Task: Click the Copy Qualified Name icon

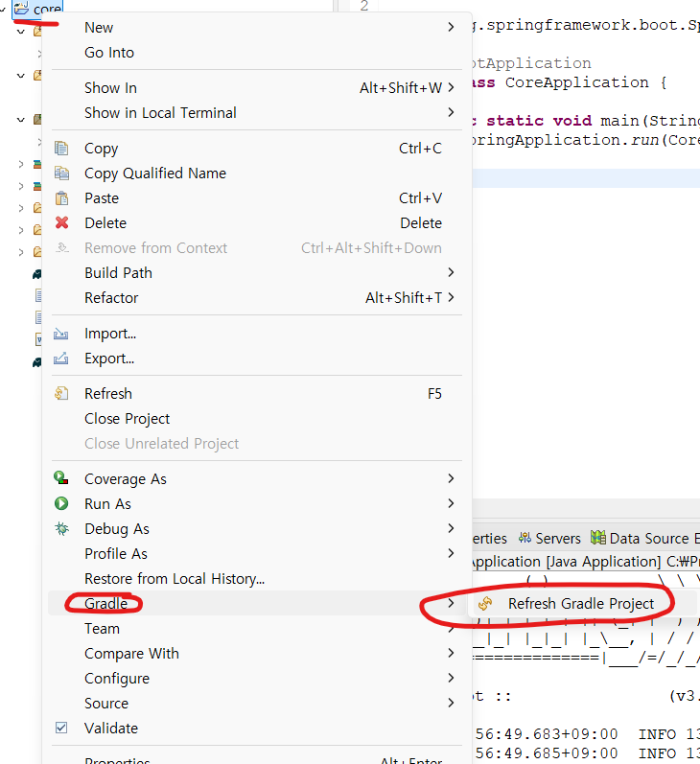Action: pyautogui.click(x=61, y=173)
